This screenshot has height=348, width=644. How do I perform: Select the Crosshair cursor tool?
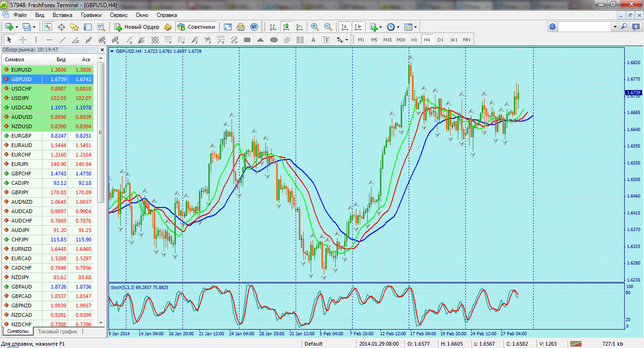(23, 40)
